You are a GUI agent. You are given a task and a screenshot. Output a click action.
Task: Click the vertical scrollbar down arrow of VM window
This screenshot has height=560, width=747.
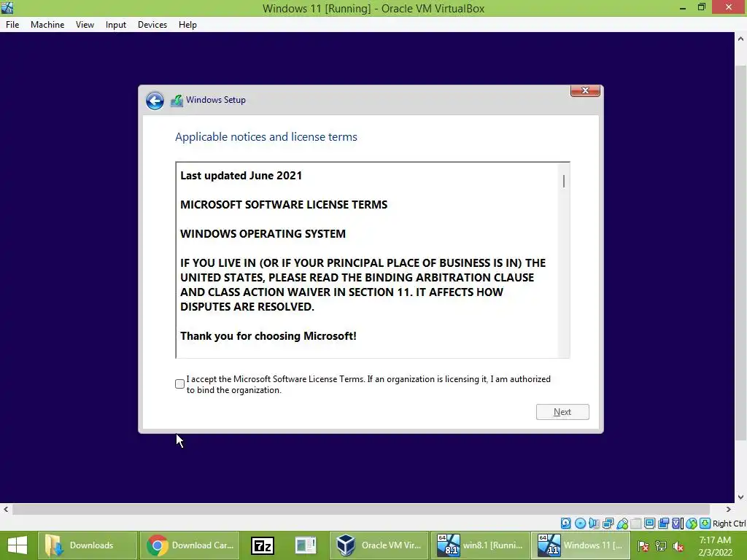[x=741, y=497]
